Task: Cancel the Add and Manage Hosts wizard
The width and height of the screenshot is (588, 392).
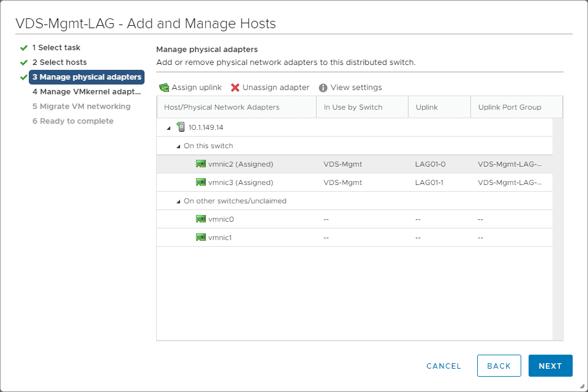Action: 443,366
